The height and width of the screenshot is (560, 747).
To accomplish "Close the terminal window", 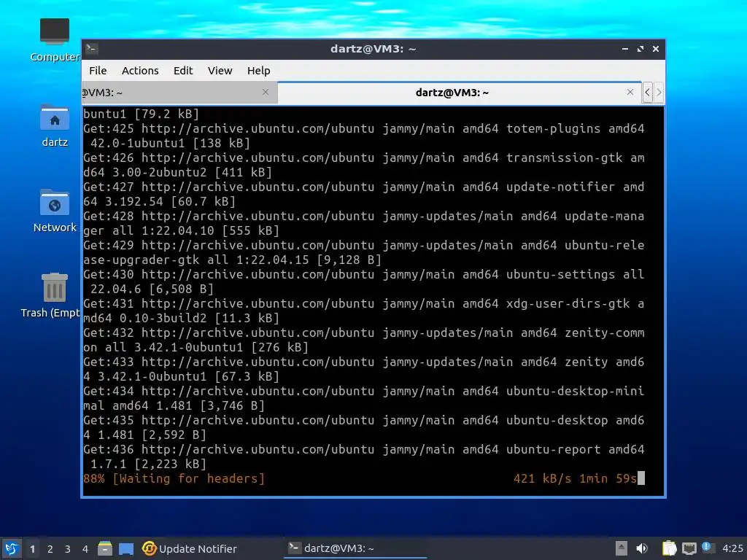I will click(656, 49).
